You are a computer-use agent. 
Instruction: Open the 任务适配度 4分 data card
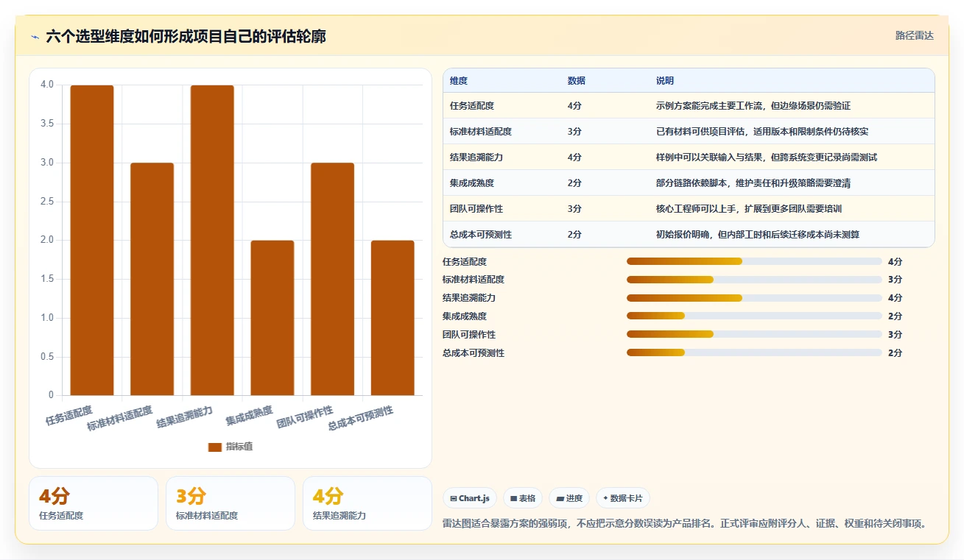coord(94,503)
